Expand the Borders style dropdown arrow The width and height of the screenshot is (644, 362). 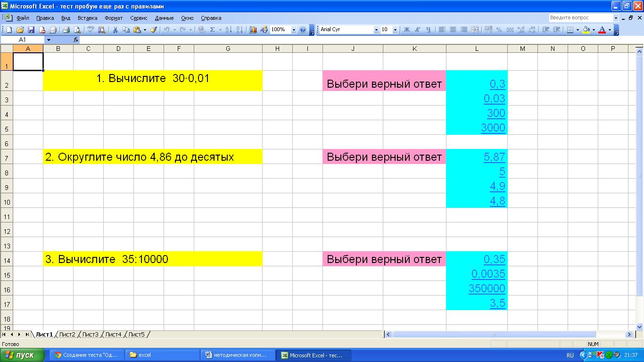pyautogui.click(x=578, y=30)
